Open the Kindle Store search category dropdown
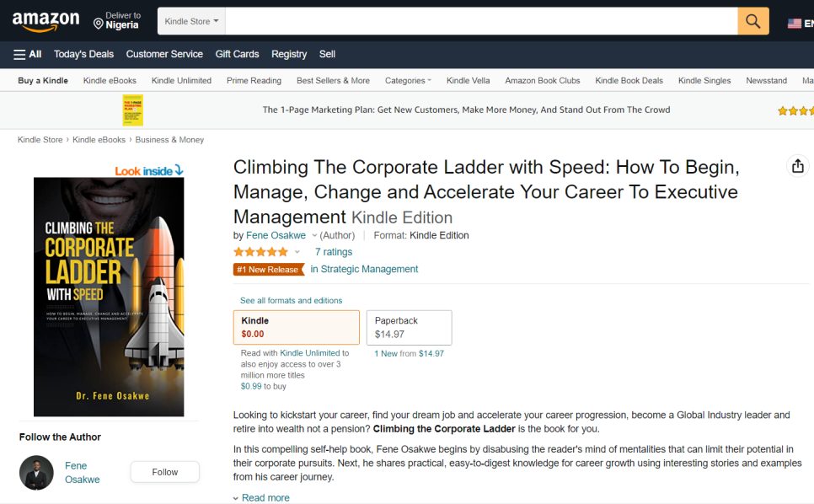The image size is (814, 504). pyautogui.click(x=191, y=21)
